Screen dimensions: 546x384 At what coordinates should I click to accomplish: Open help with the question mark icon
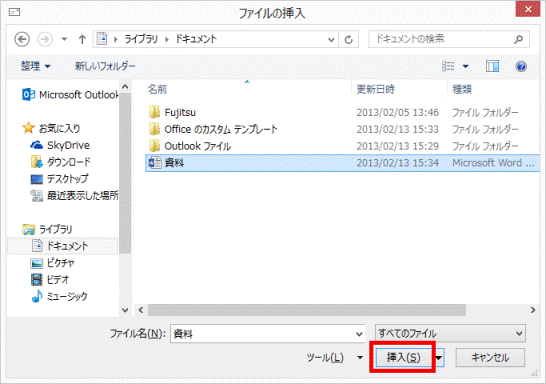click(x=521, y=66)
